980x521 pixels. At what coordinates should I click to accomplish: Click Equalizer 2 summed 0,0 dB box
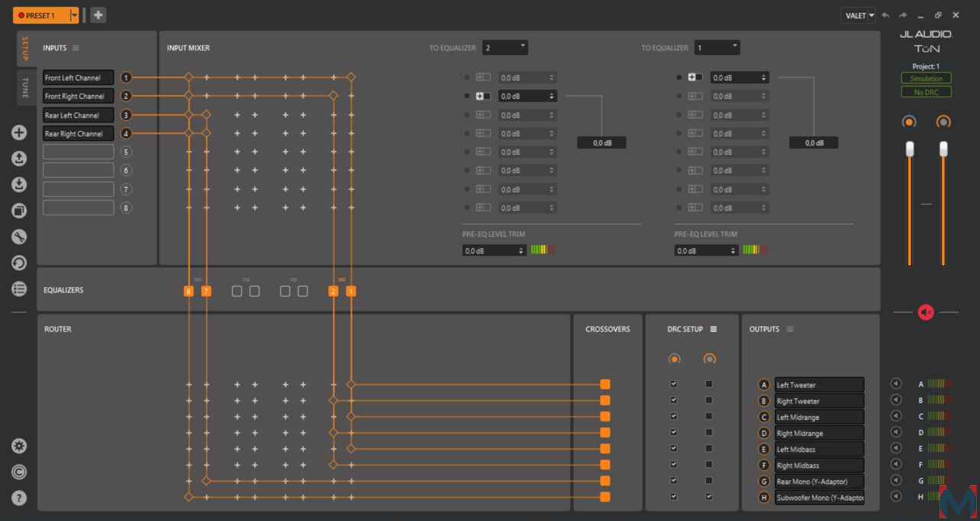[602, 143]
